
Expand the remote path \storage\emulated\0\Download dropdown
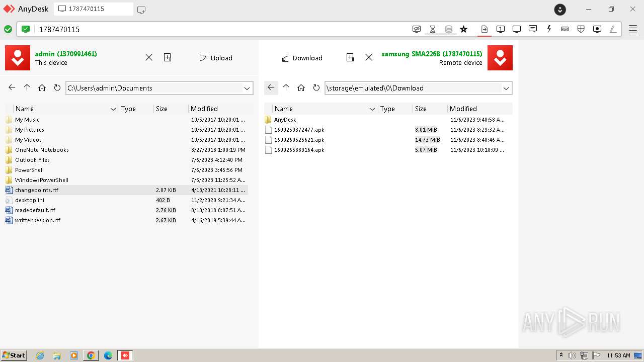coord(506,88)
